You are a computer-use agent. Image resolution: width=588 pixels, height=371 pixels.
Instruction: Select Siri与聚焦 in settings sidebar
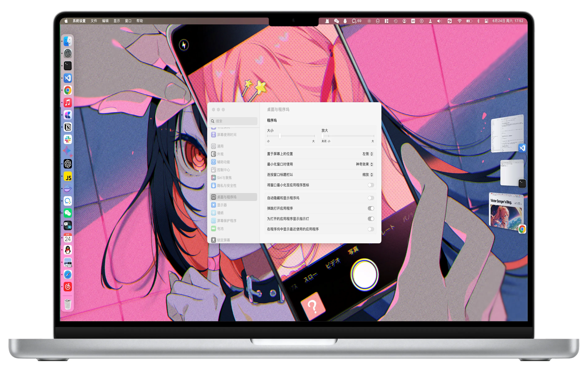point(233,178)
